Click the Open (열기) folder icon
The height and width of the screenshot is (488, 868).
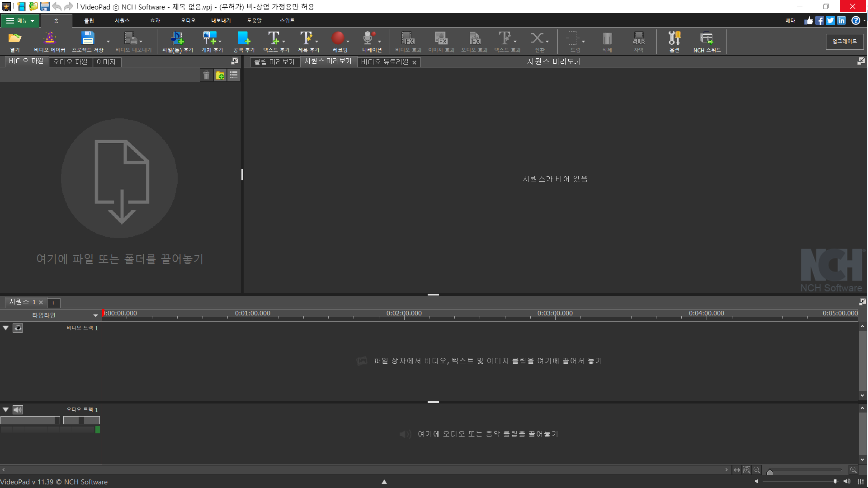tap(15, 38)
